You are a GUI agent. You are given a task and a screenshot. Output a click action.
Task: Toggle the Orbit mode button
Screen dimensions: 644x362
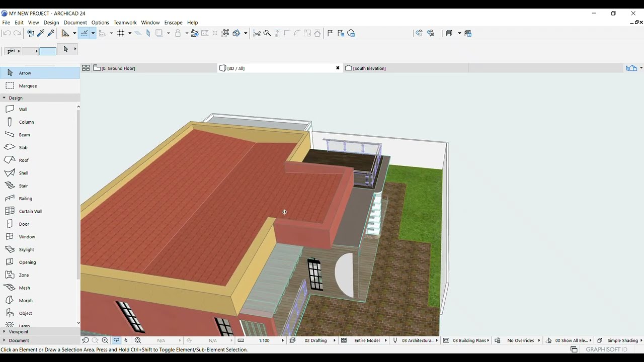pos(116,340)
